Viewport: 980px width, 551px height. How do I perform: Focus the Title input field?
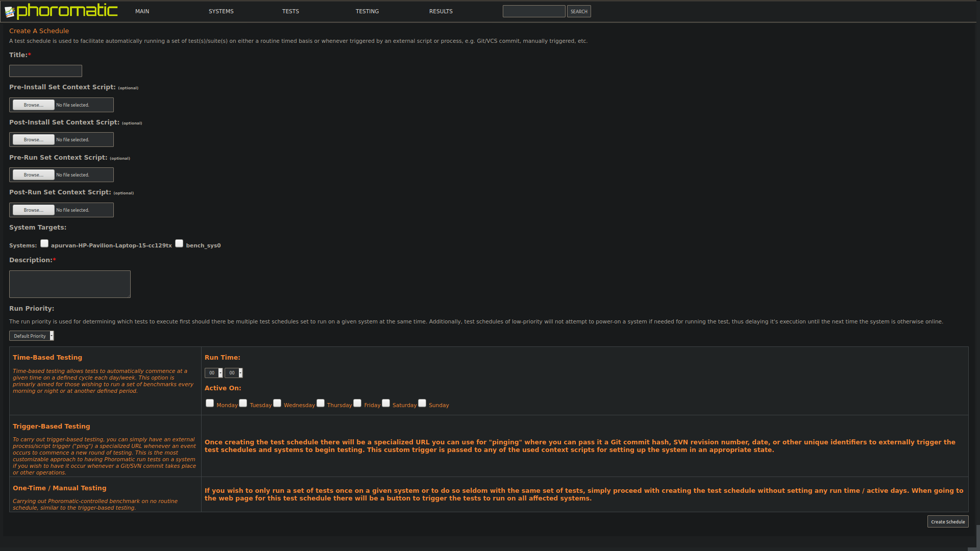(45, 71)
